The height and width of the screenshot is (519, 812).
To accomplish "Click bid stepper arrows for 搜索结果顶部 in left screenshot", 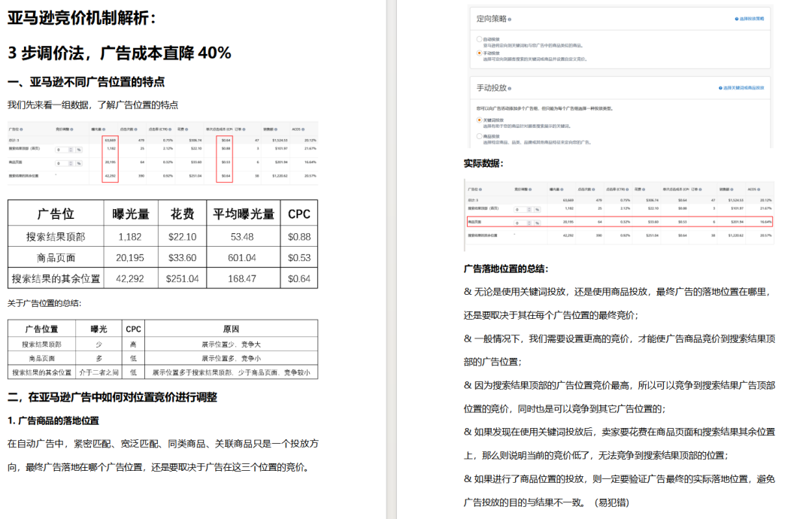I will point(71,150).
